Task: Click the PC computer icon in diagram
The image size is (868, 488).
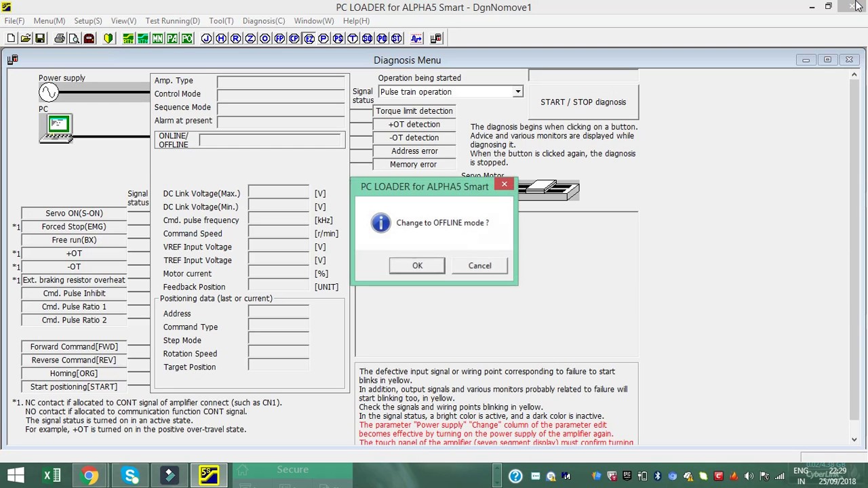Action: [x=58, y=128]
